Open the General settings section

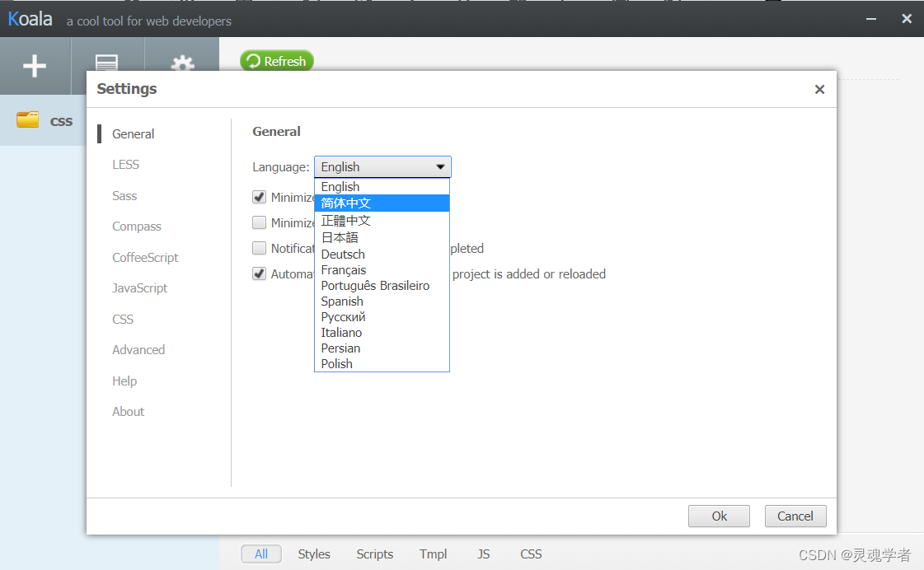click(134, 133)
